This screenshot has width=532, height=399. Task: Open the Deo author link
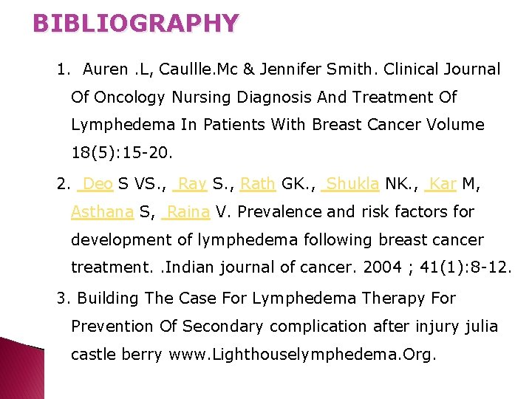(98, 184)
